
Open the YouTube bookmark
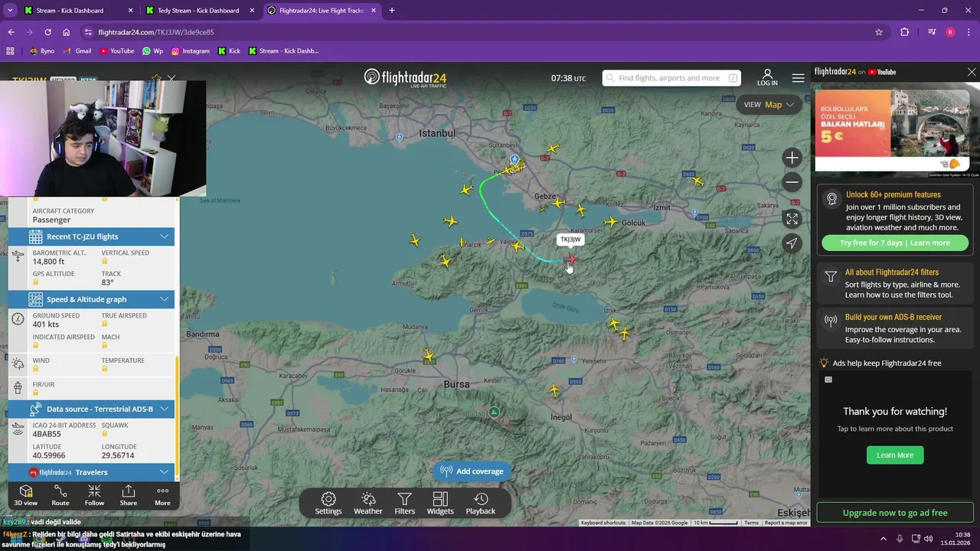(116, 51)
